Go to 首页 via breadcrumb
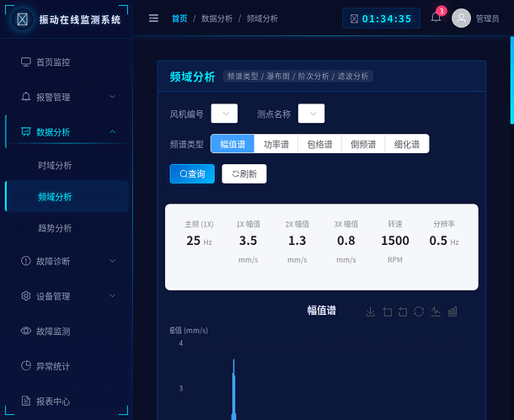Viewport: 514px width, 420px height. [x=179, y=19]
